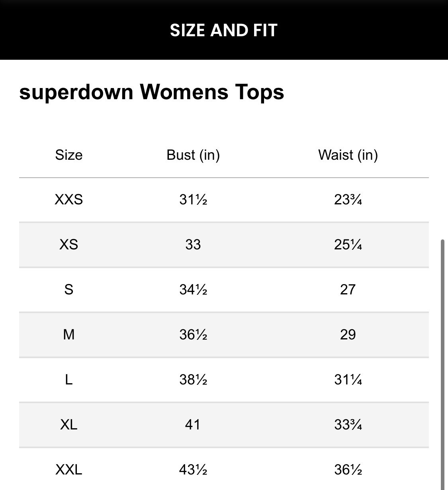Click the SIZE AND FIT header title
The height and width of the screenshot is (490, 448).
(x=223, y=30)
